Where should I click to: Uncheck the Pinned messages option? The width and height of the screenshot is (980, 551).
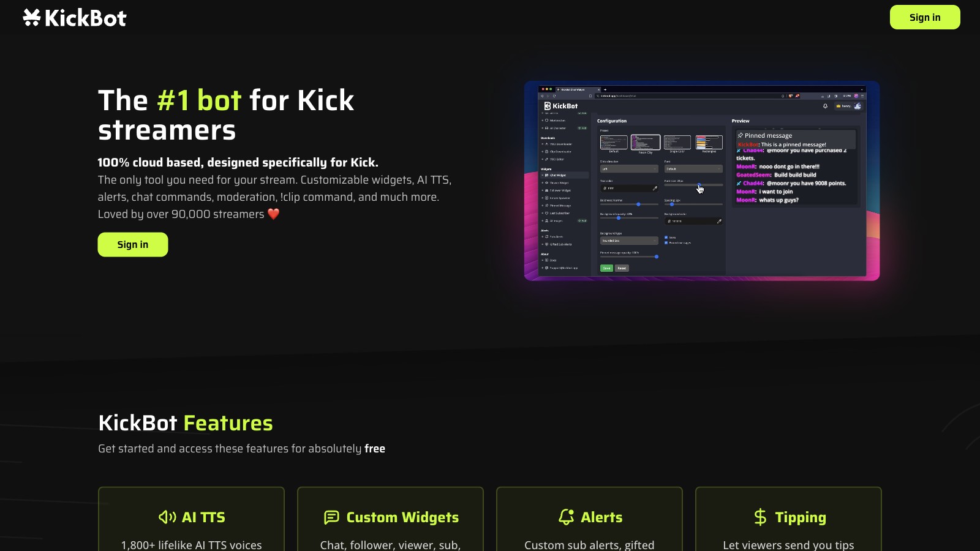pyautogui.click(x=666, y=242)
